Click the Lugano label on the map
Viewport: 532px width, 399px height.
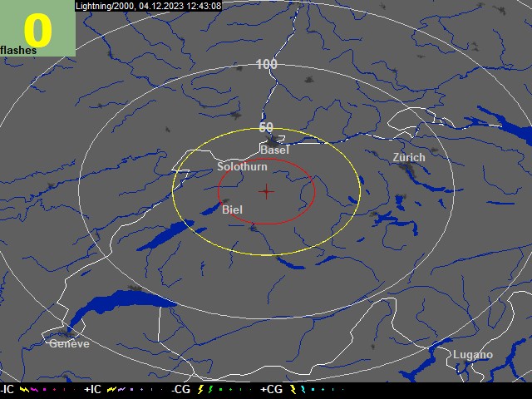point(472,355)
